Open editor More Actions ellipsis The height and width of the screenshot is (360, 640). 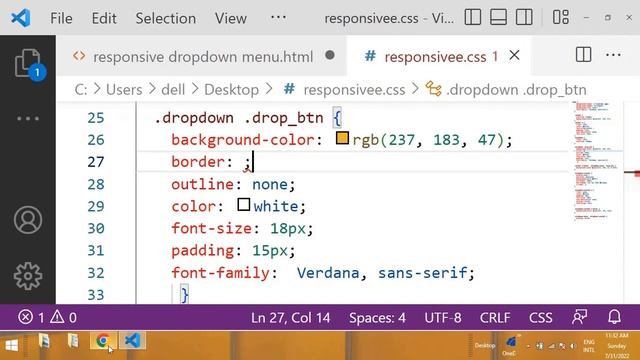[613, 55]
